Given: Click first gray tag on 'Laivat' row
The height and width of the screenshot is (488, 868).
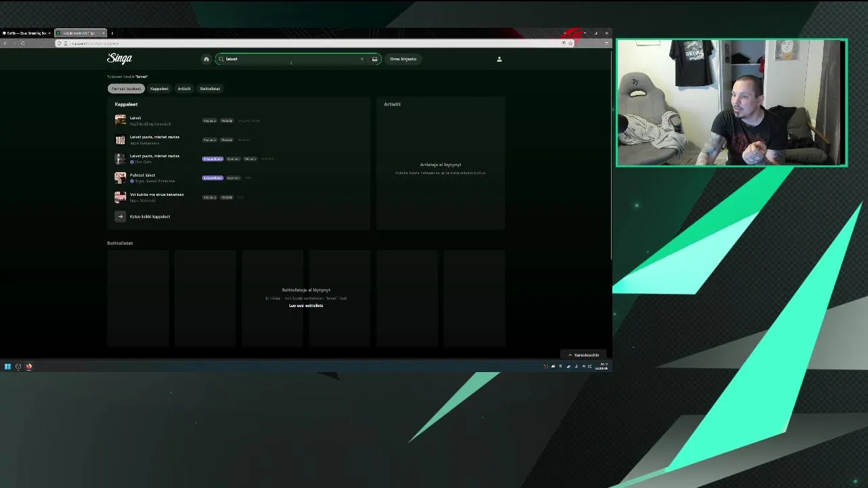Looking at the screenshot, I should click(x=210, y=121).
